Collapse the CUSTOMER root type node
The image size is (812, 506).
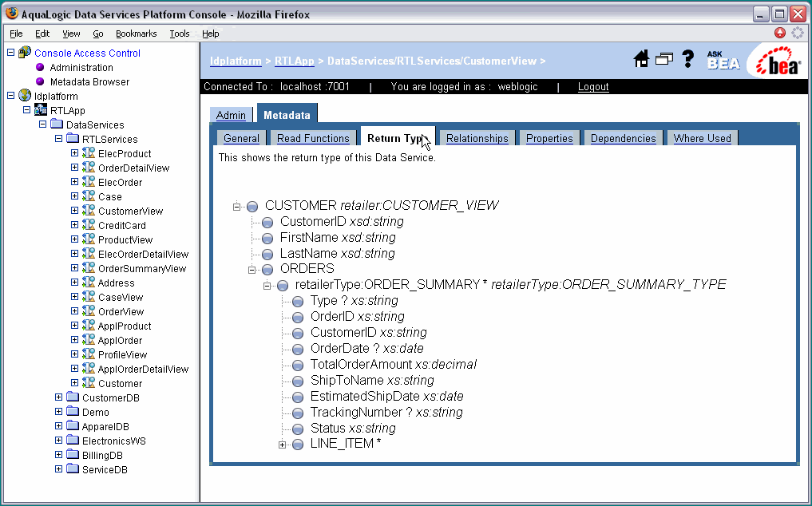coord(236,207)
